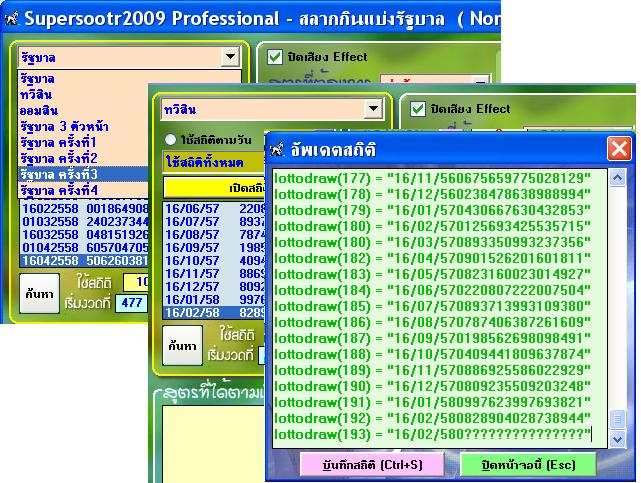Click the lottodraw(191) line
The height and width of the screenshot is (483, 641).
click(432, 402)
